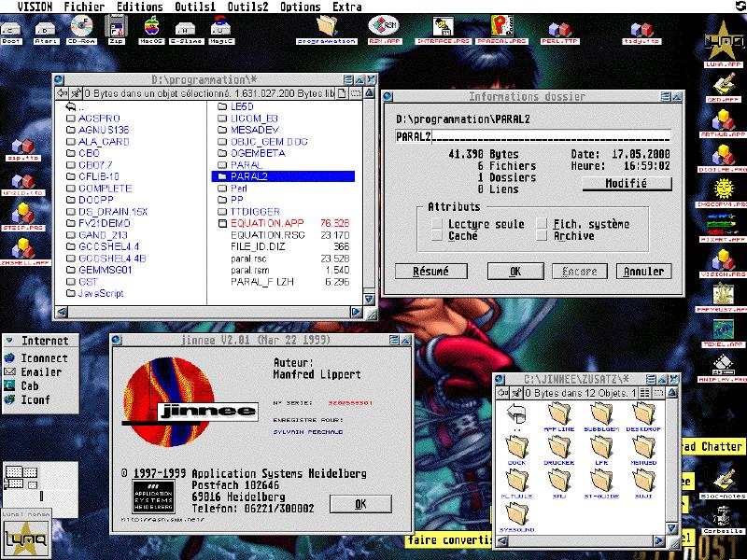Launch RSM.APP from the desktop
Image resolution: width=747 pixels, height=560 pixels.
384,30
